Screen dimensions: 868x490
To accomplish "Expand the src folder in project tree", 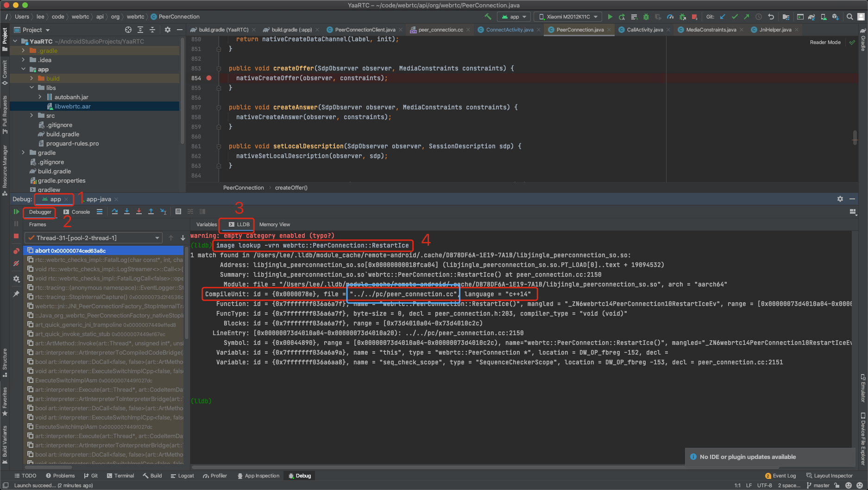I will coord(31,115).
